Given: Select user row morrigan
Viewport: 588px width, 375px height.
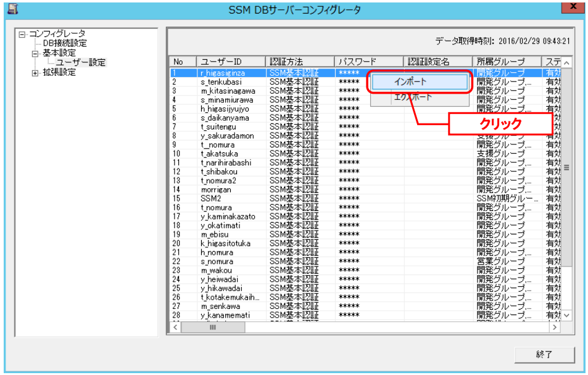Looking at the screenshot, I should coord(366,190).
